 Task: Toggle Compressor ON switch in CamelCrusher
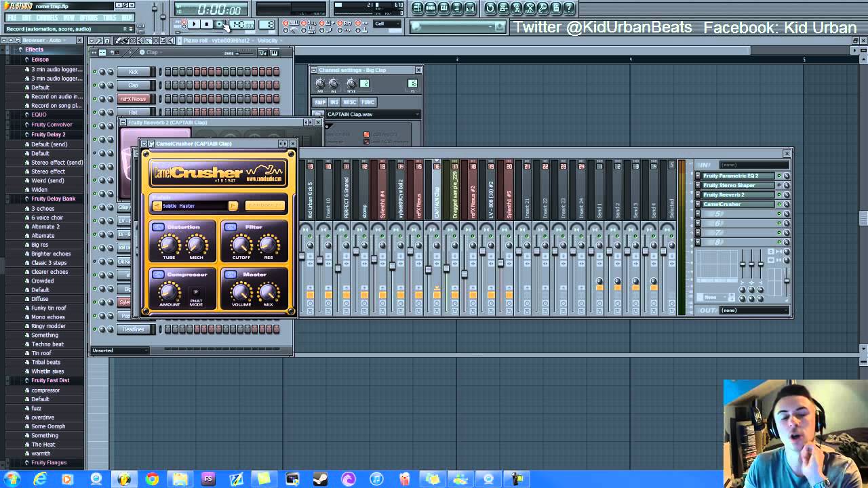(158, 274)
